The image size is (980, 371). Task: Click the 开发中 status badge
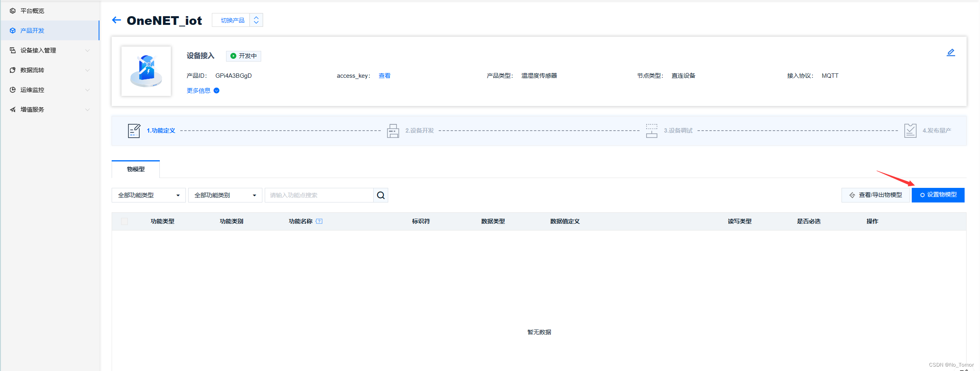pos(243,56)
